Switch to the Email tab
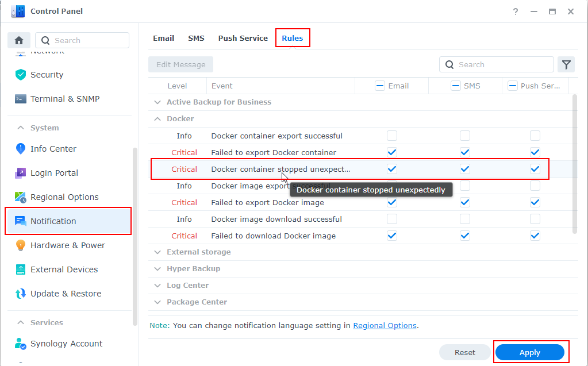Image resolution: width=588 pixels, height=366 pixels. pyautogui.click(x=163, y=38)
